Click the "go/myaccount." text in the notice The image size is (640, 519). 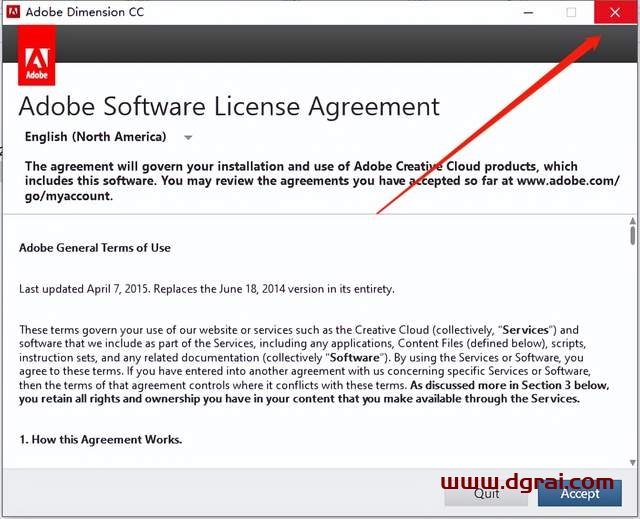[x=69, y=196]
